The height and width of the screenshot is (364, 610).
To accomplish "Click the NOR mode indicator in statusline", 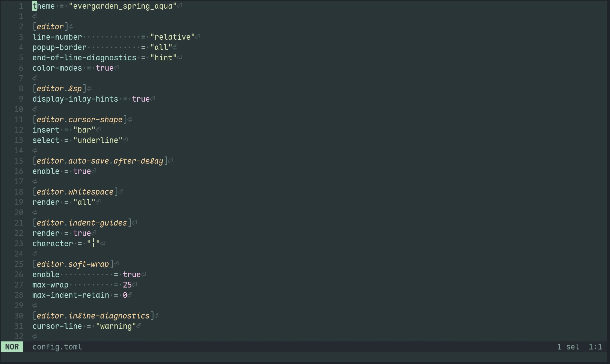I will pyautogui.click(x=12, y=347).
